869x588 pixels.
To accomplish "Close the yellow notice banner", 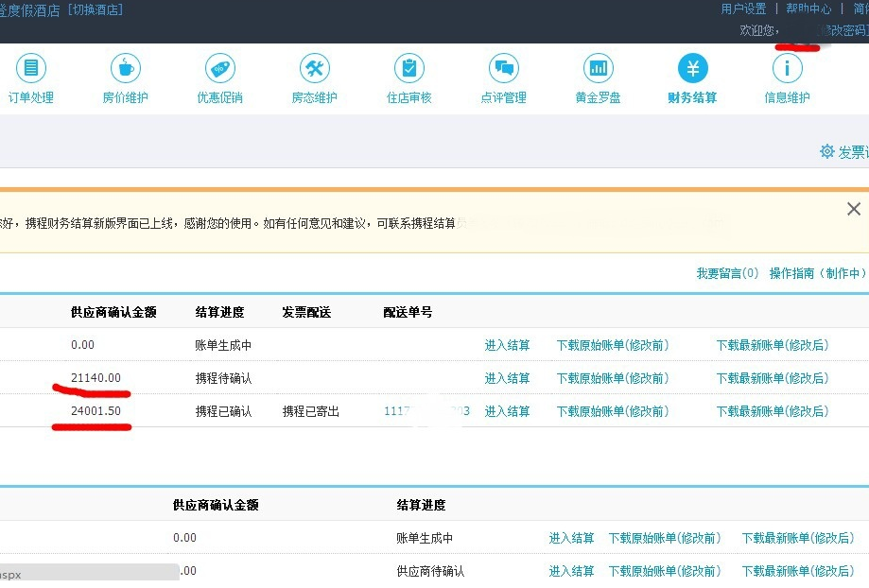I will click(x=854, y=209).
